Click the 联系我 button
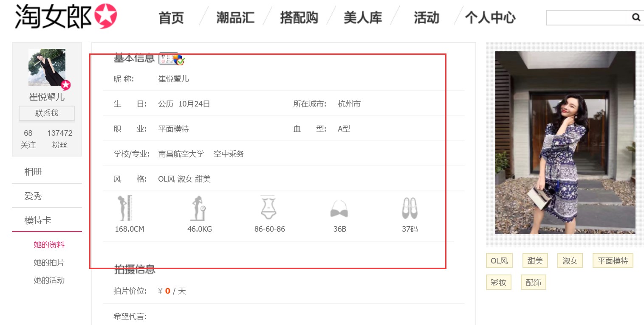Image resolution: width=644 pixels, height=325 pixels. point(47,113)
